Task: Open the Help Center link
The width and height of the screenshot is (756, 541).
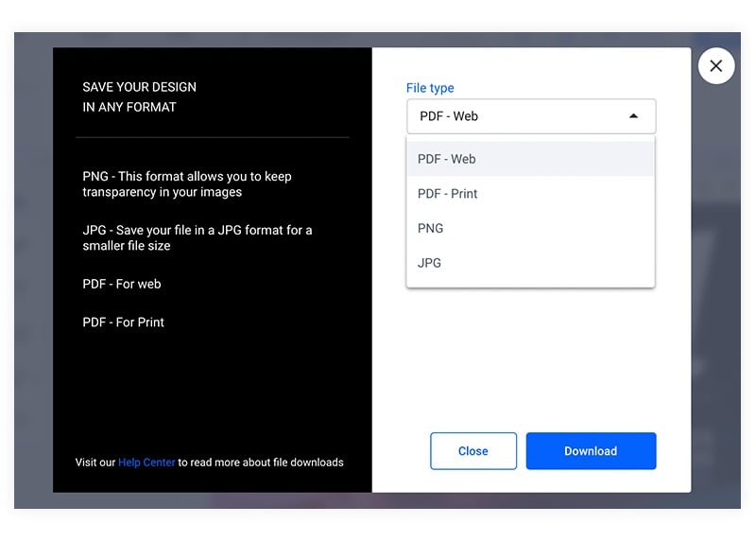Action: click(x=146, y=462)
